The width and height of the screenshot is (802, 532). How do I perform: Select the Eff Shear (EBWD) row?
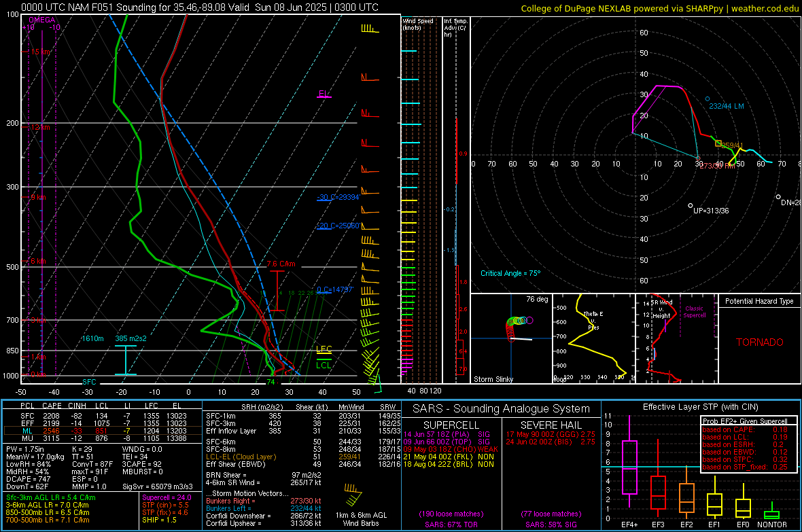(303, 465)
